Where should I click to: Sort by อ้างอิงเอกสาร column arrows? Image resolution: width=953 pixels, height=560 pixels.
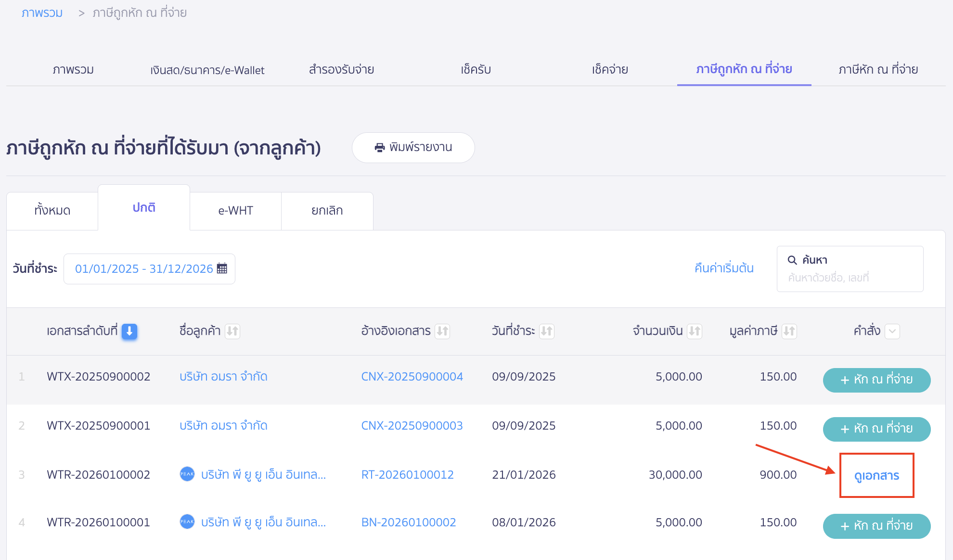click(442, 331)
